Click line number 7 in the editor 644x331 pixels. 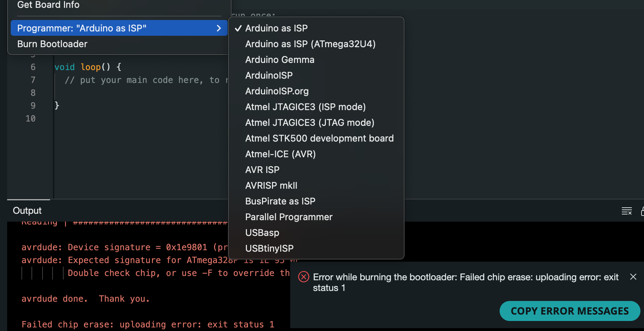click(33, 80)
